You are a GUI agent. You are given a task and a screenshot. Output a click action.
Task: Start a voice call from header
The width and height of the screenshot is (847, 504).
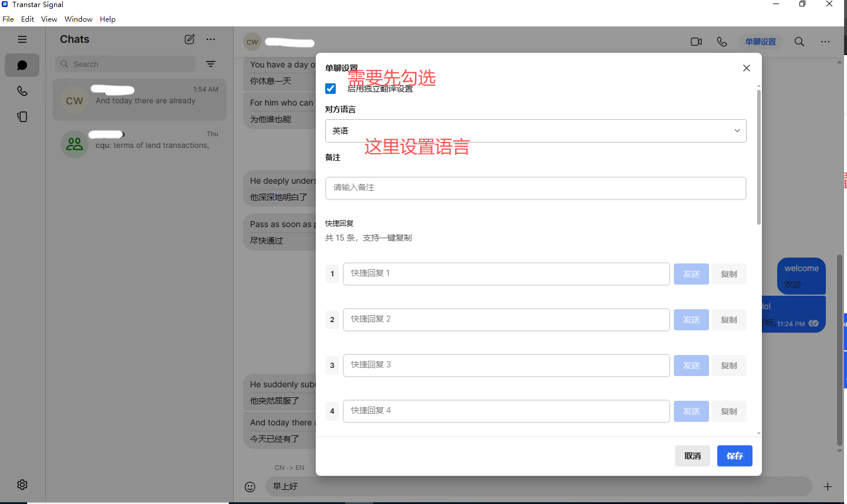pyautogui.click(x=722, y=42)
